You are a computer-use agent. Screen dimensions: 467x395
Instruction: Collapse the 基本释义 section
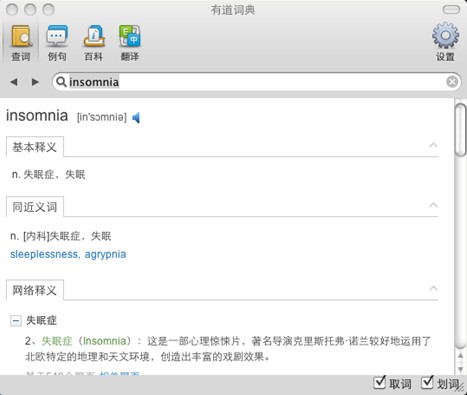(433, 145)
